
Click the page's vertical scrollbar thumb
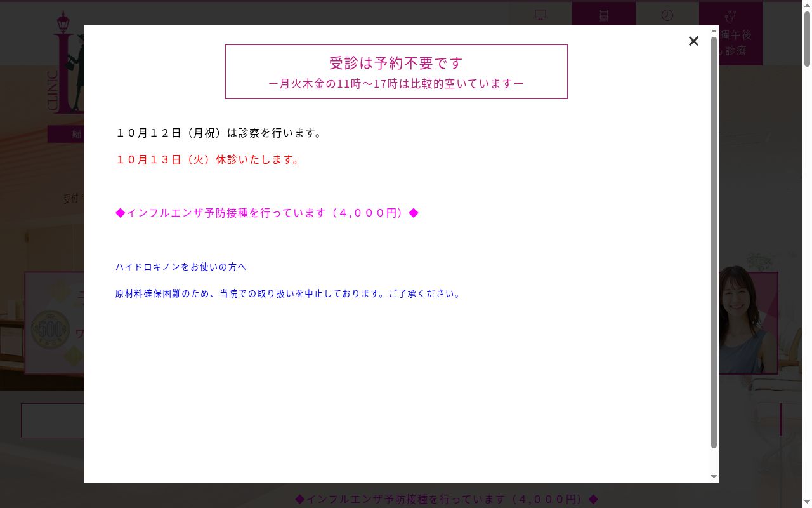click(x=807, y=38)
